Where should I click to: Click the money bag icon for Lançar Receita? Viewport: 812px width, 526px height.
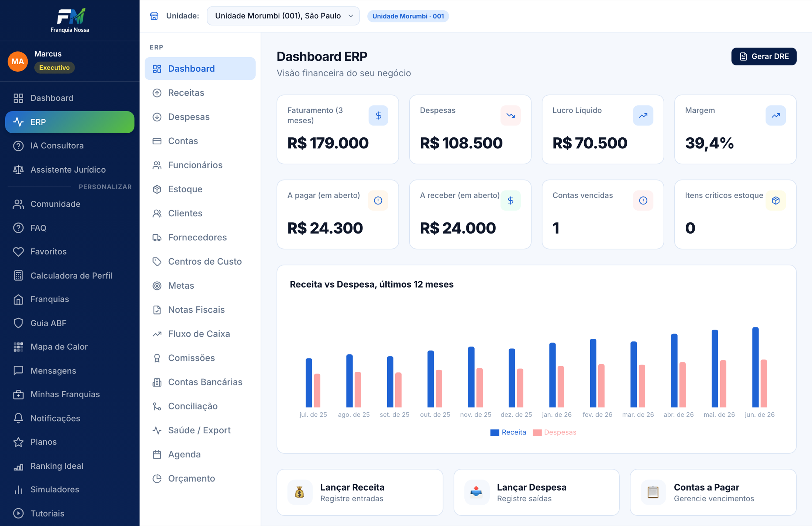pos(300,492)
